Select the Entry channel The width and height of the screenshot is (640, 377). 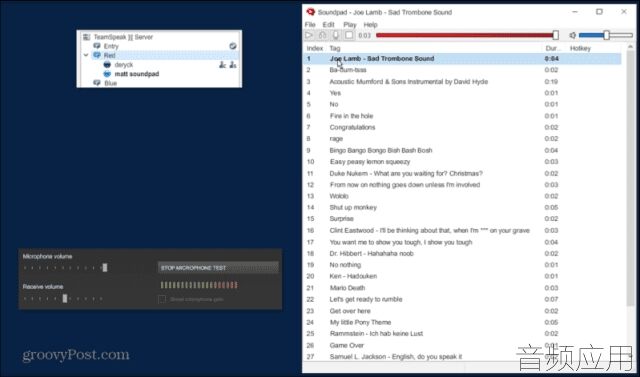point(111,46)
